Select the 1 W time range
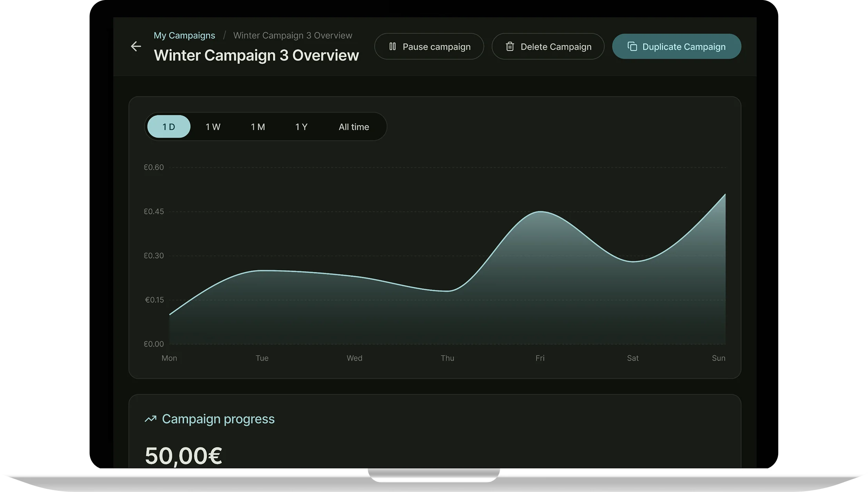The height and width of the screenshot is (492, 868). [213, 126]
